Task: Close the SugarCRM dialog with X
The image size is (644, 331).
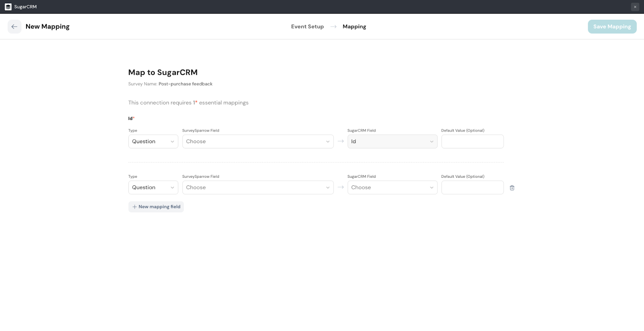Action: [x=635, y=7]
